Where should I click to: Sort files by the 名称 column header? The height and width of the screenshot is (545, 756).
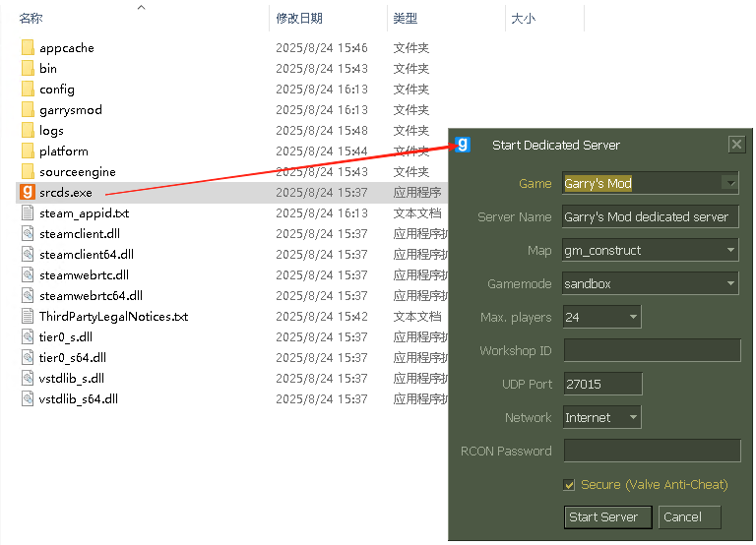tap(31, 19)
